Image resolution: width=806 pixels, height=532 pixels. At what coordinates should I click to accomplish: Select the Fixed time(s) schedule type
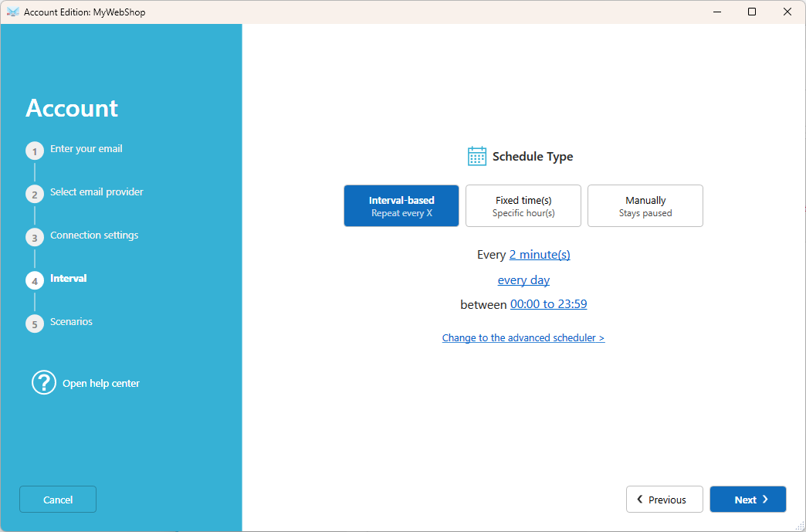(x=523, y=205)
